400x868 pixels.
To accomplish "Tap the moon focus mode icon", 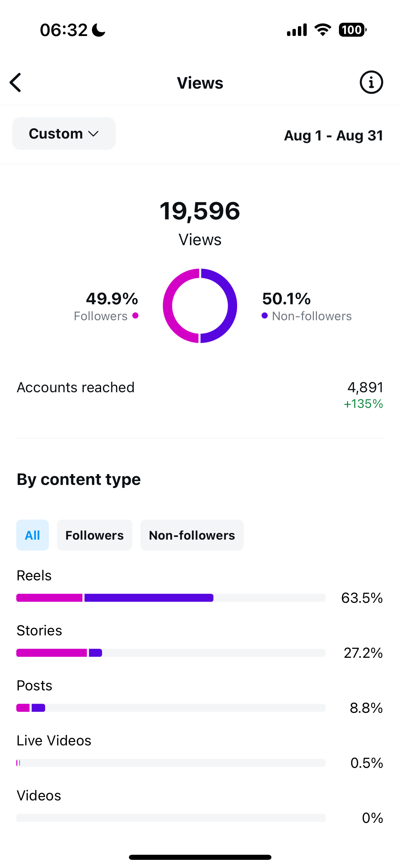I will point(99,30).
